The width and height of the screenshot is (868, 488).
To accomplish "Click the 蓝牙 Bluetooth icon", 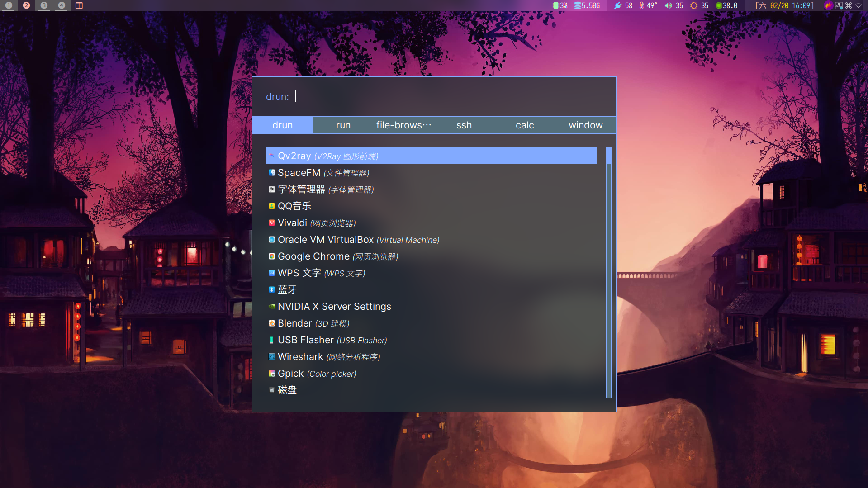I will [x=272, y=289].
